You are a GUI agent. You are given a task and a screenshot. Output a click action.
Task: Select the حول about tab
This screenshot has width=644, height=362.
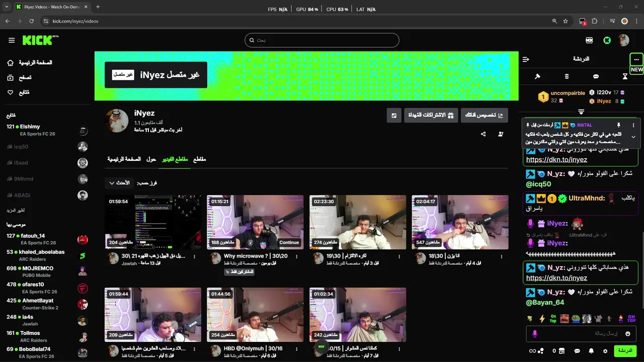(x=151, y=159)
